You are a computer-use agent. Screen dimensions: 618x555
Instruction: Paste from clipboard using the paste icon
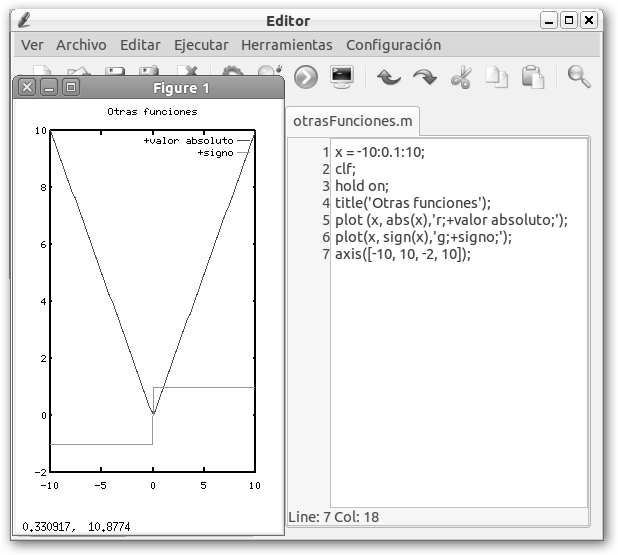pyautogui.click(x=533, y=78)
